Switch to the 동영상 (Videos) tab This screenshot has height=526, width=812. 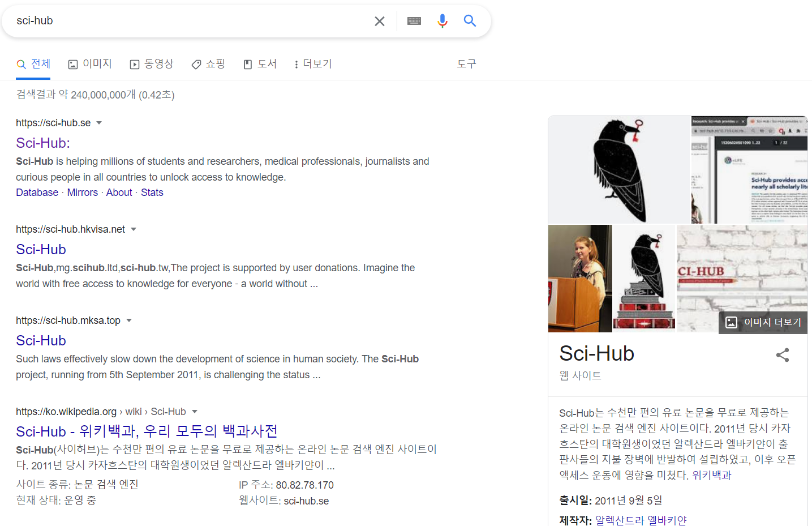[152, 64]
